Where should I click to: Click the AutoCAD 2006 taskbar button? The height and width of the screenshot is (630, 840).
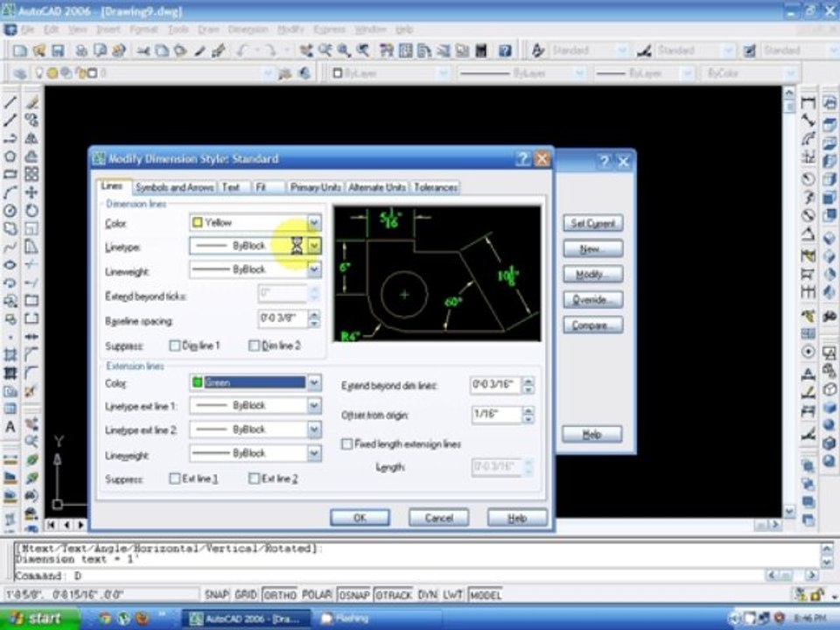(x=246, y=619)
